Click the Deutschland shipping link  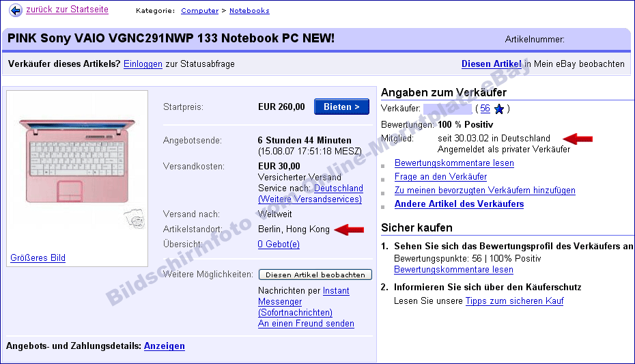[x=339, y=188]
